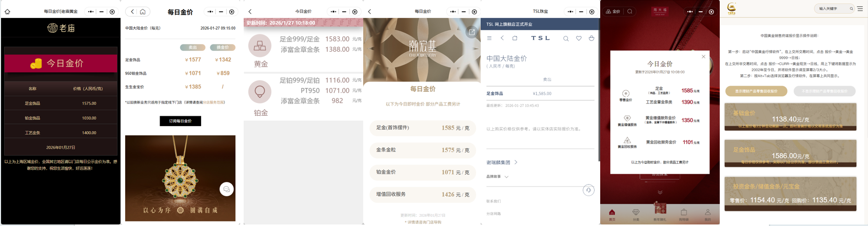Open the three-dots menu in the TSL珠宝 window
Screen dimensions: 868x226
pyautogui.click(x=570, y=11)
